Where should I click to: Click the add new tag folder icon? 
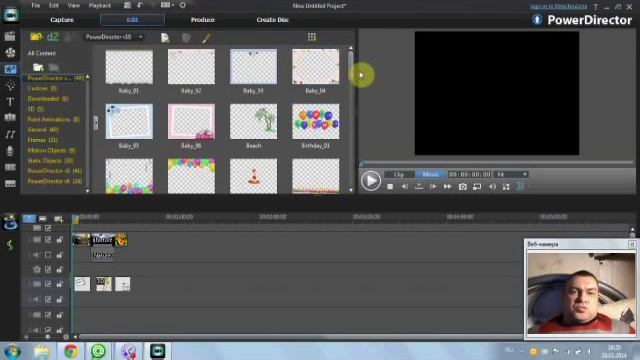38,67
